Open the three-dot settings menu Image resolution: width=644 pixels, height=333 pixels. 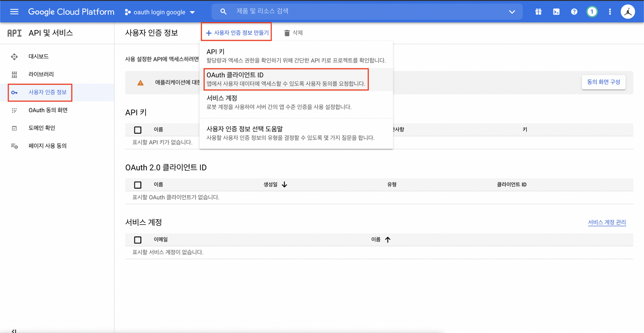coord(610,12)
